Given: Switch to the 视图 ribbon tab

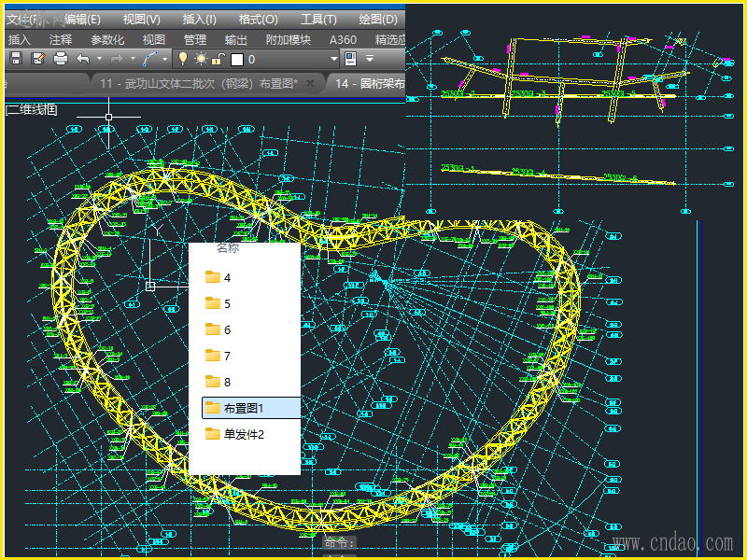Looking at the screenshot, I should coord(154,40).
